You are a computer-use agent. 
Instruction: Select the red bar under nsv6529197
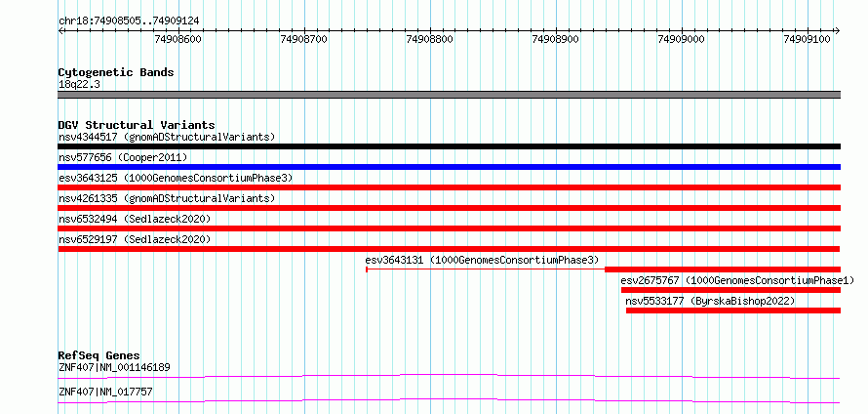[x=450, y=249]
